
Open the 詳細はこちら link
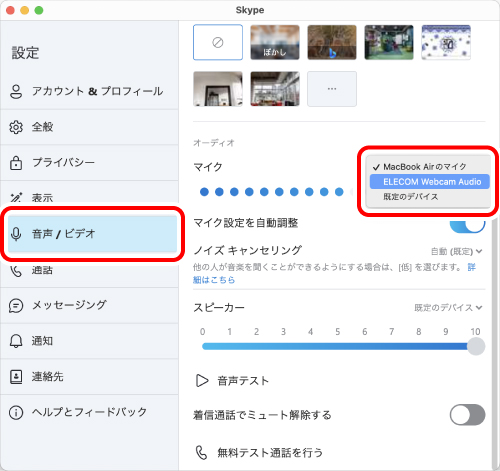coord(214,280)
